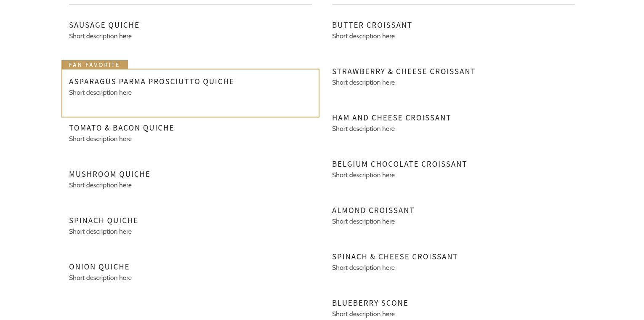Choose the Tomato & Bacon Quiche heading
This screenshot has width=644, height=320.
122,128
